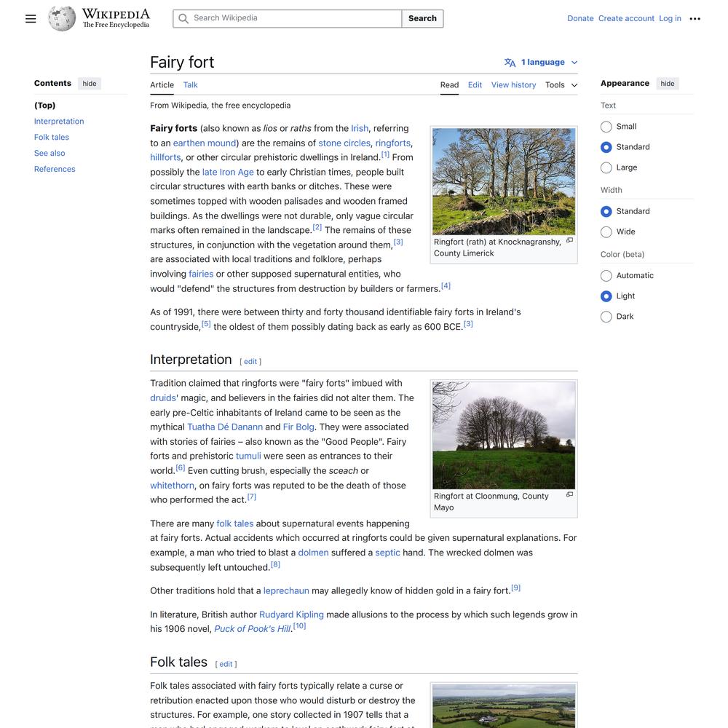Open the Cloonmung ringfort photo

pos(504,435)
